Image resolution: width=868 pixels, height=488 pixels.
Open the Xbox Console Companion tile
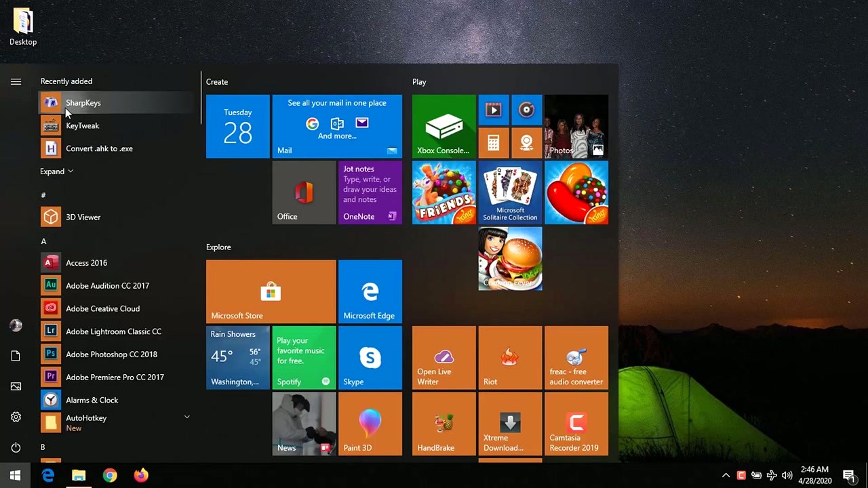click(443, 126)
